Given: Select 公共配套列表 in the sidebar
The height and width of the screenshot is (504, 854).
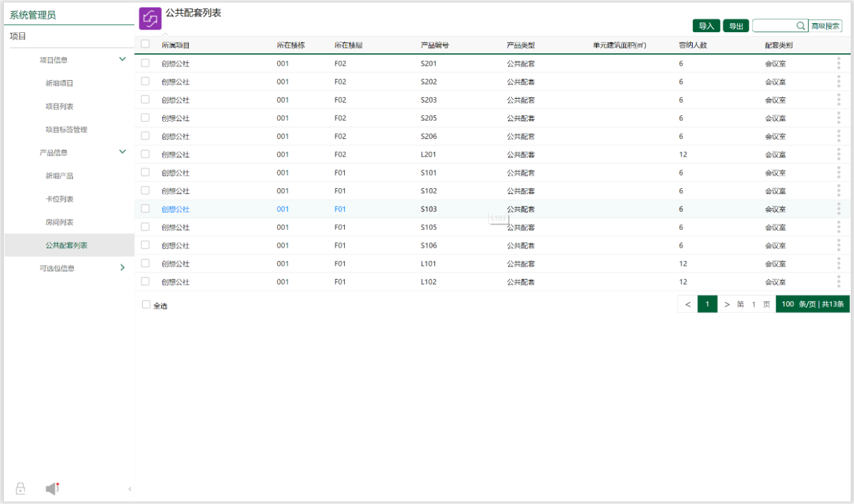Looking at the screenshot, I should (69, 245).
